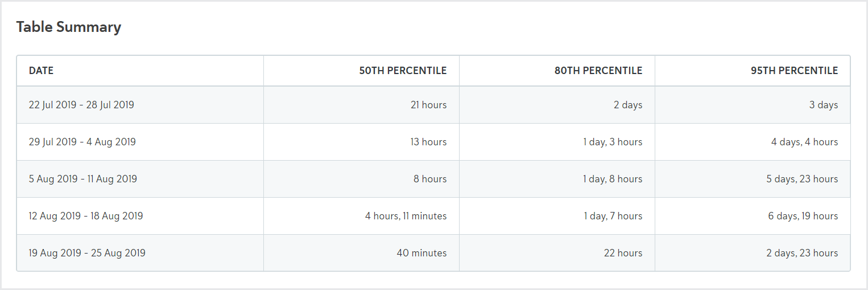Click the 4 hours, 11 minutes cell

point(406,216)
